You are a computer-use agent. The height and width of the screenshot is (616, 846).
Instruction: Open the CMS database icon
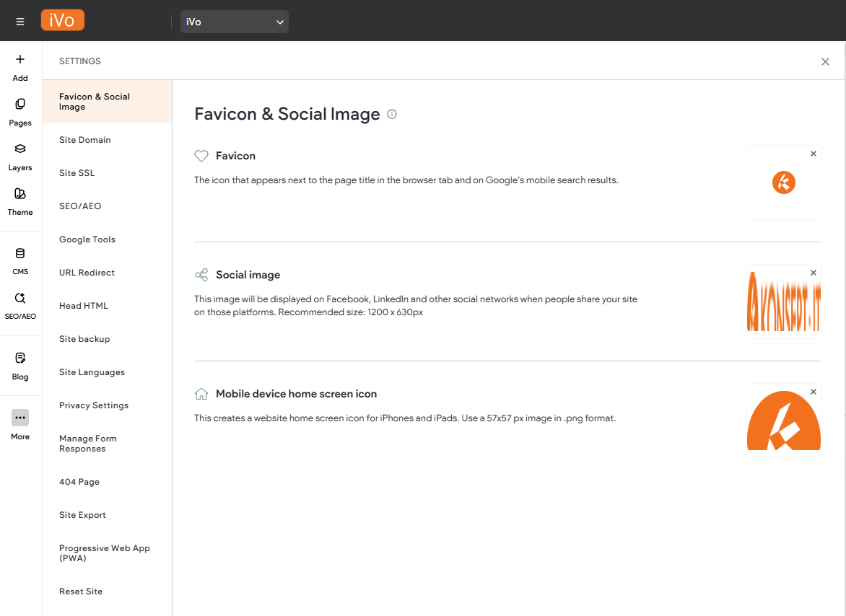20,253
